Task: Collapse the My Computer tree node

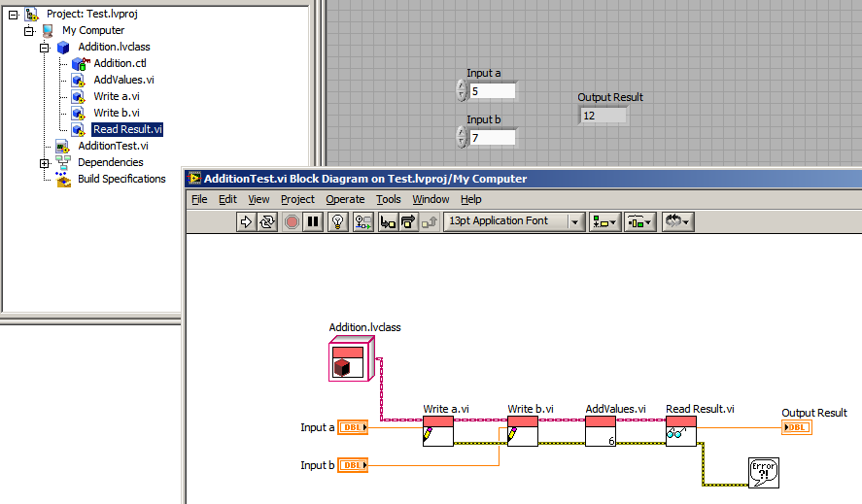Action: click(x=28, y=31)
